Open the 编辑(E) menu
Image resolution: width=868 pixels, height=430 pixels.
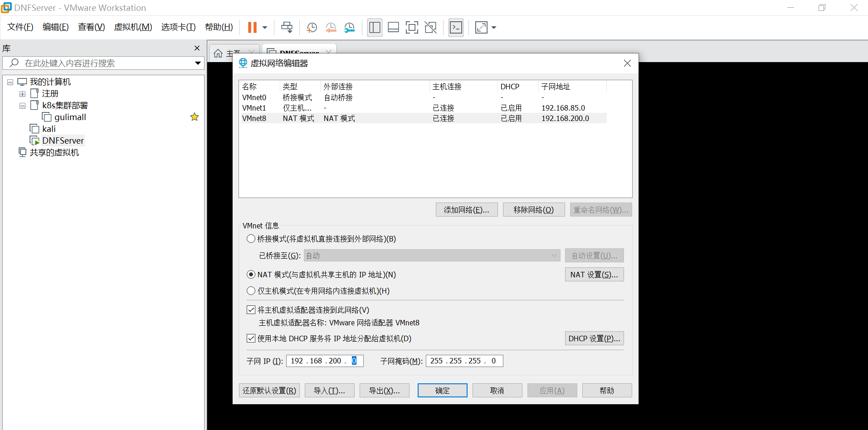click(x=55, y=27)
